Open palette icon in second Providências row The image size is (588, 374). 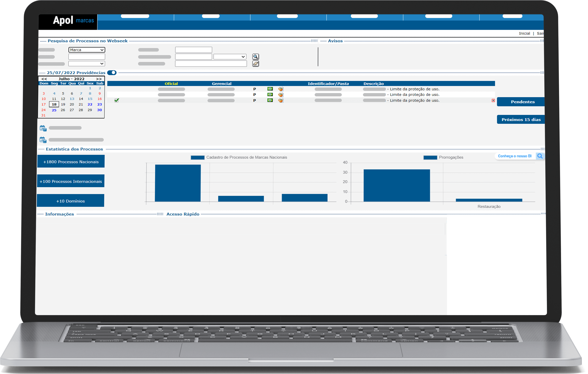(x=281, y=95)
